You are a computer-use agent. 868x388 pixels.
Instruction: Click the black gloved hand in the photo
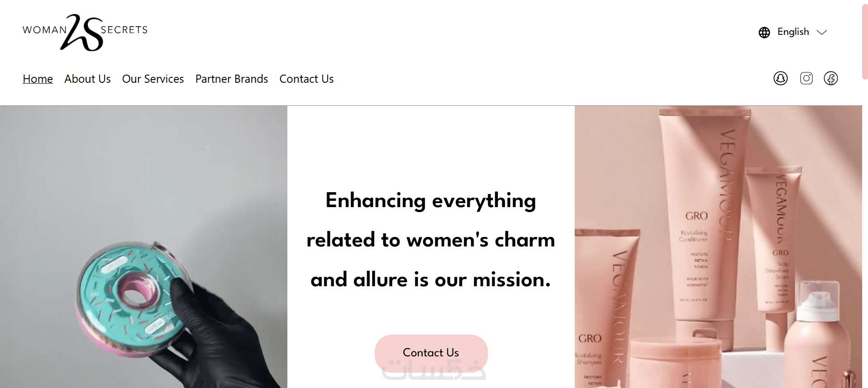pyautogui.click(x=217, y=335)
